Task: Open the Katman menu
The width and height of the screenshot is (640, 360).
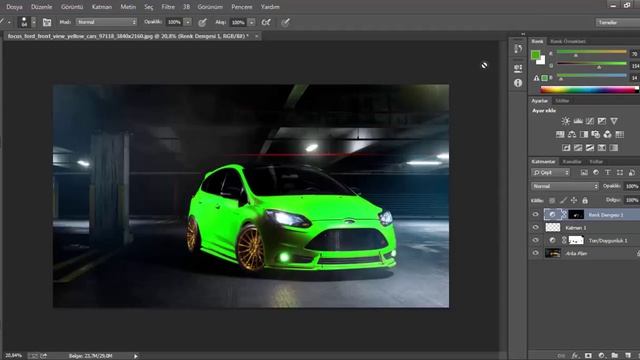Action: pos(102,7)
